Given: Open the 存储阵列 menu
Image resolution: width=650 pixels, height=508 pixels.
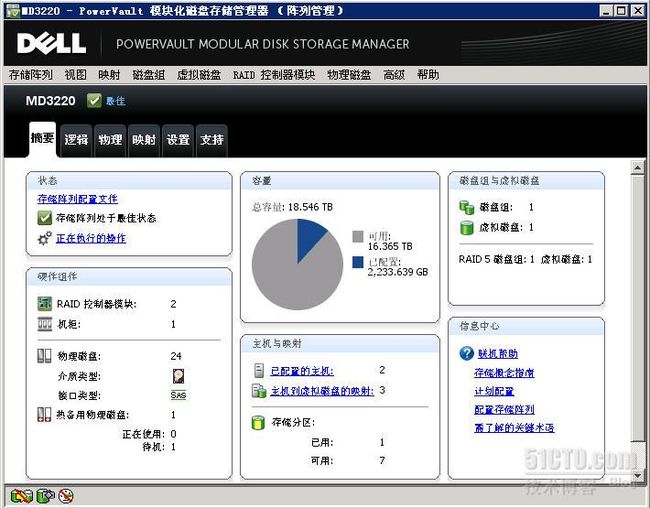Looking at the screenshot, I should [x=31, y=75].
